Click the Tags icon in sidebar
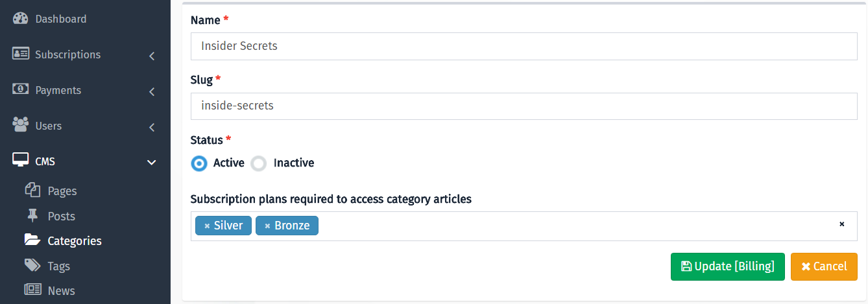 [32, 265]
